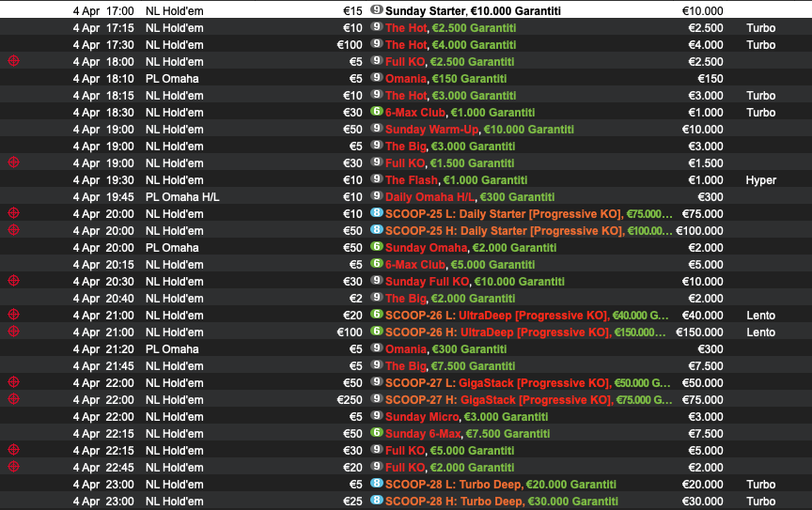This screenshot has height=510, width=812.
Task: Select The Hot, €4.000 Garantiti tournament
Action: tap(450, 45)
